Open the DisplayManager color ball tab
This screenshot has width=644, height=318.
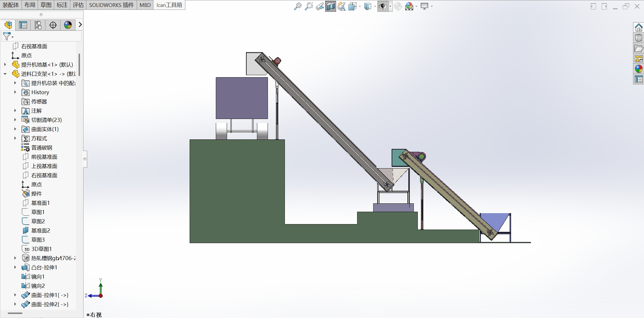coord(68,25)
